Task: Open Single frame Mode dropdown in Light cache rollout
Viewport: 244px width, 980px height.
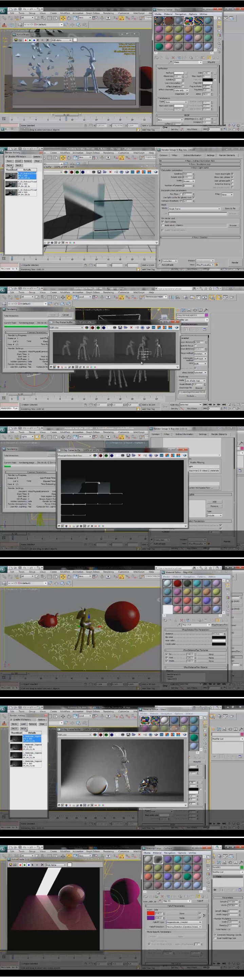Action: [194, 209]
